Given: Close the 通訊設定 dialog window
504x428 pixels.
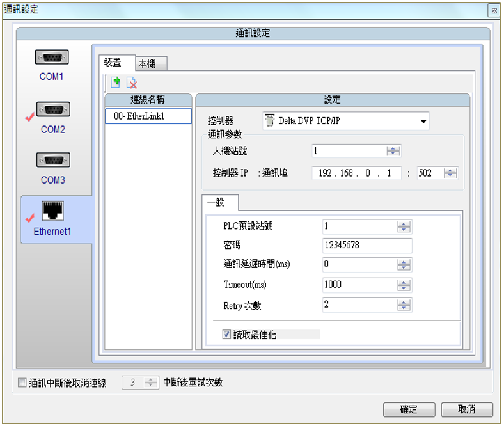Looking at the screenshot, I should [x=494, y=10].
